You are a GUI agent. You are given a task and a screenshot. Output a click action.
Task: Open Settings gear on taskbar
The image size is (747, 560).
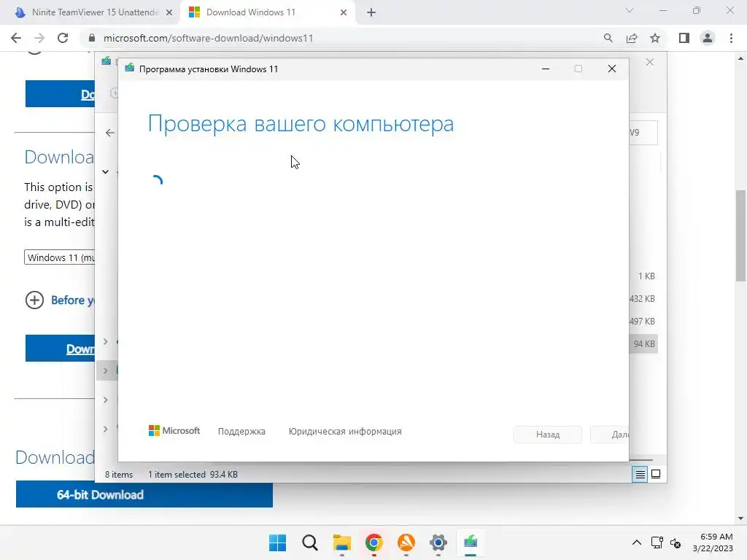(438, 542)
